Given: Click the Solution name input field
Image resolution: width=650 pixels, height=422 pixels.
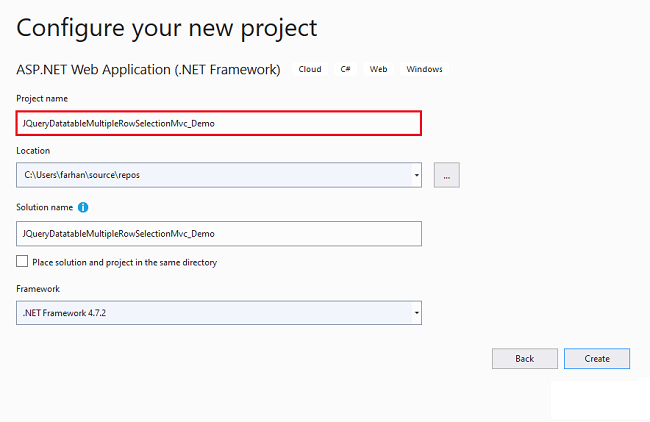Looking at the screenshot, I should pos(219,234).
